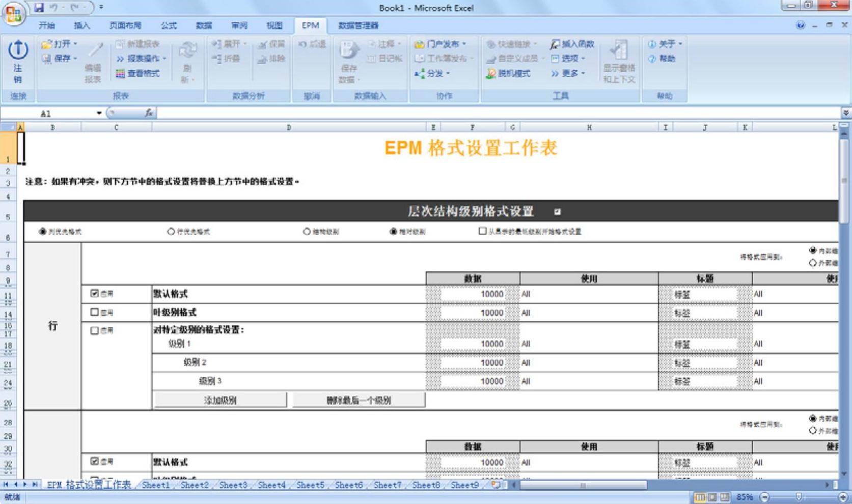Screen dimensions: 852x504
Task: Click the 门户发布 portal publication icon
Action: (x=420, y=44)
